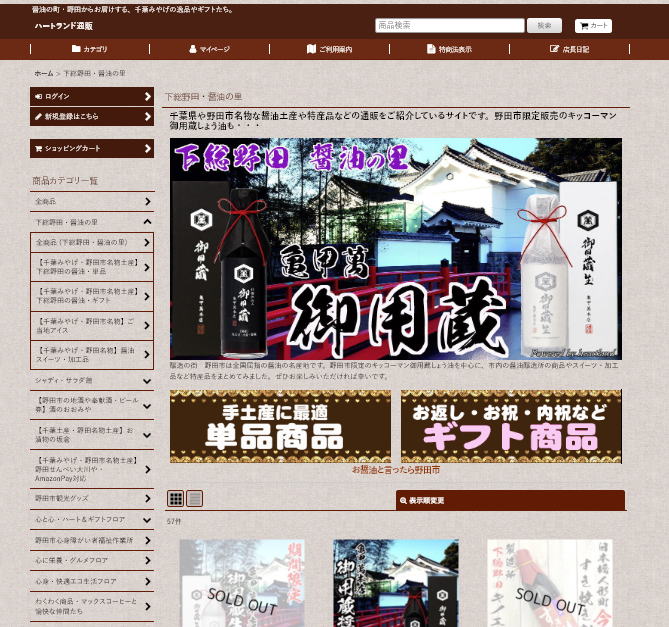Open the 特商法表示 menu item

click(449, 49)
